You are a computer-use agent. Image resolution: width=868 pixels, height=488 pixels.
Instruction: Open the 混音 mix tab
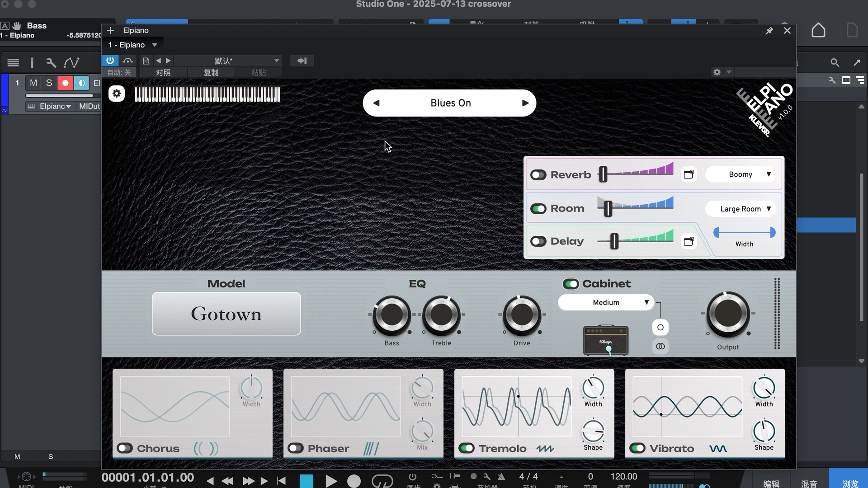(809, 483)
